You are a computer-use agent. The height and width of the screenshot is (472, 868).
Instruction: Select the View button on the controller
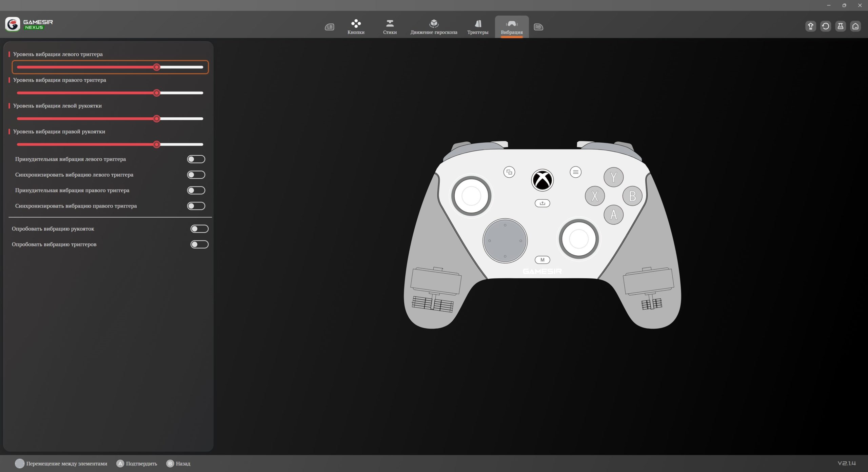[x=509, y=172]
